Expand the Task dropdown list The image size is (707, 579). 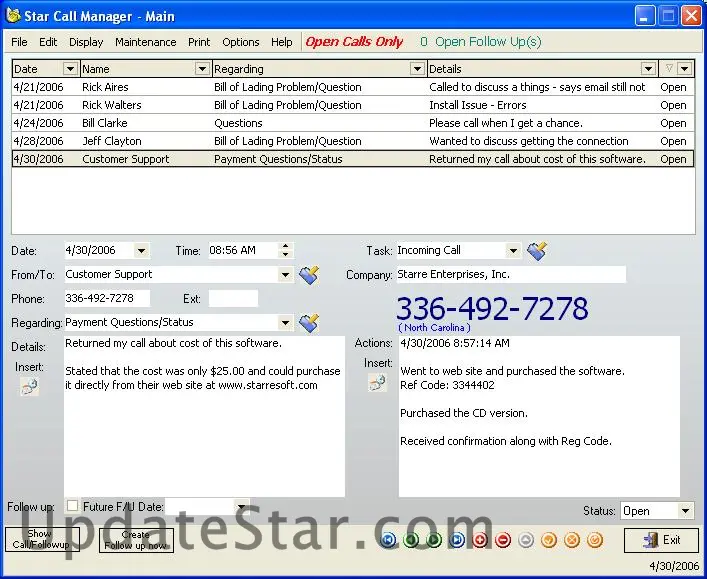[x=513, y=251]
